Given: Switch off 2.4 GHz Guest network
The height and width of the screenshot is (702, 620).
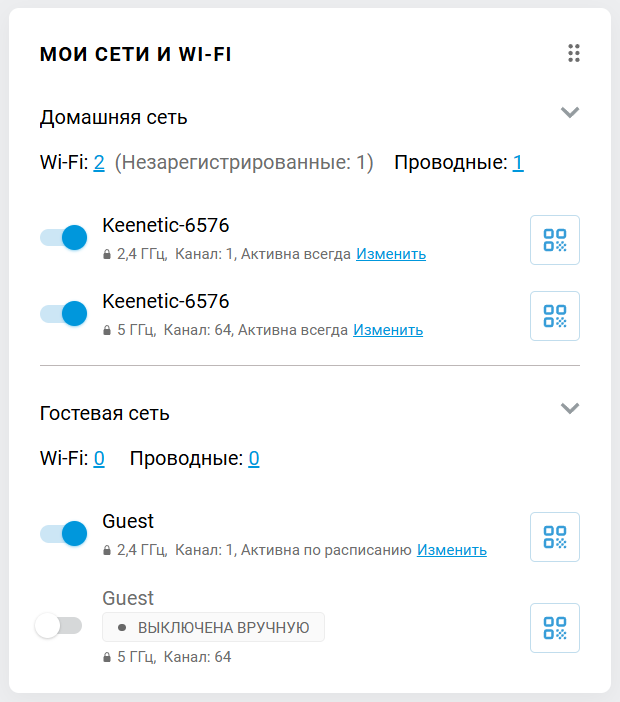Looking at the screenshot, I should point(64,534).
